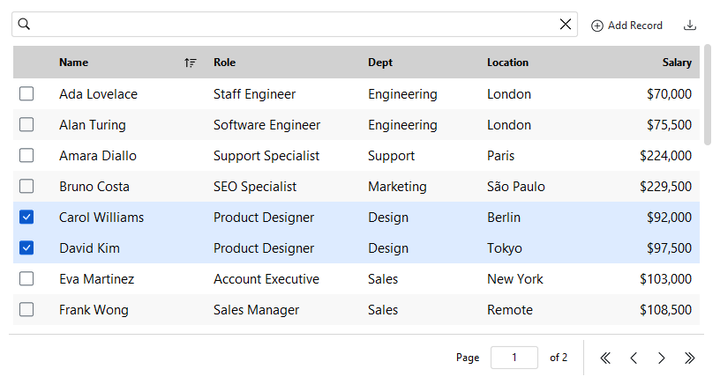Click the Paris location cell
Image resolution: width=720 pixels, height=384 pixels.
coord(501,156)
